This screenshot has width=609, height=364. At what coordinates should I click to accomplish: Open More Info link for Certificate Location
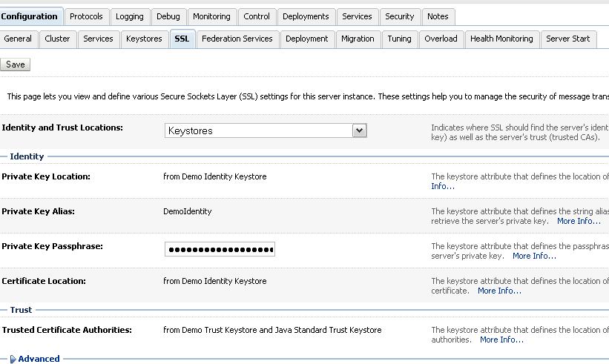click(x=499, y=291)
